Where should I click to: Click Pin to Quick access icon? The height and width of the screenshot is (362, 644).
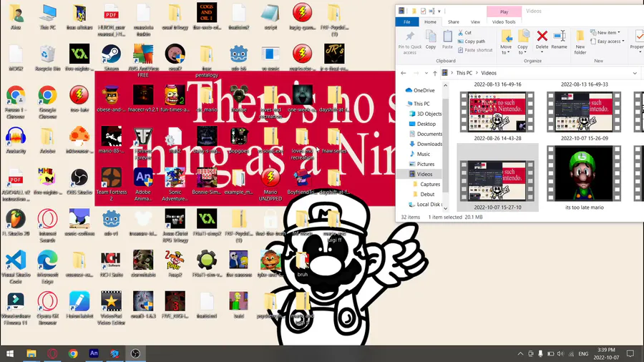point(410,36)
